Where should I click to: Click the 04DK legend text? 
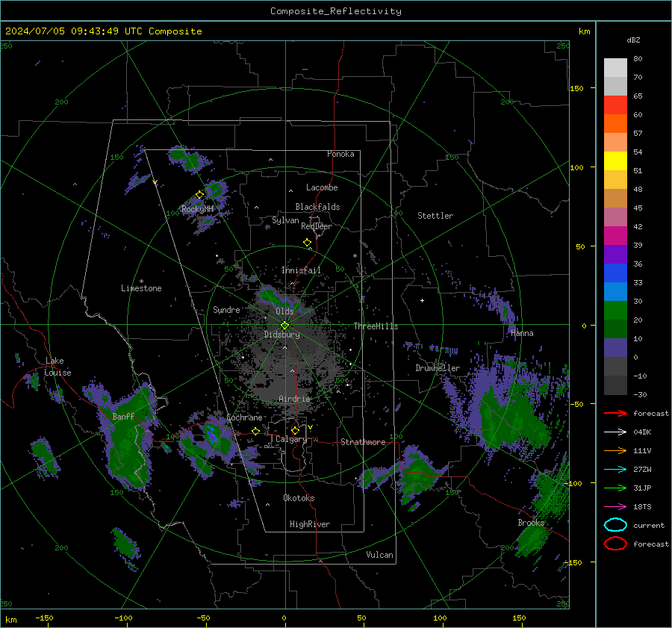642,432
